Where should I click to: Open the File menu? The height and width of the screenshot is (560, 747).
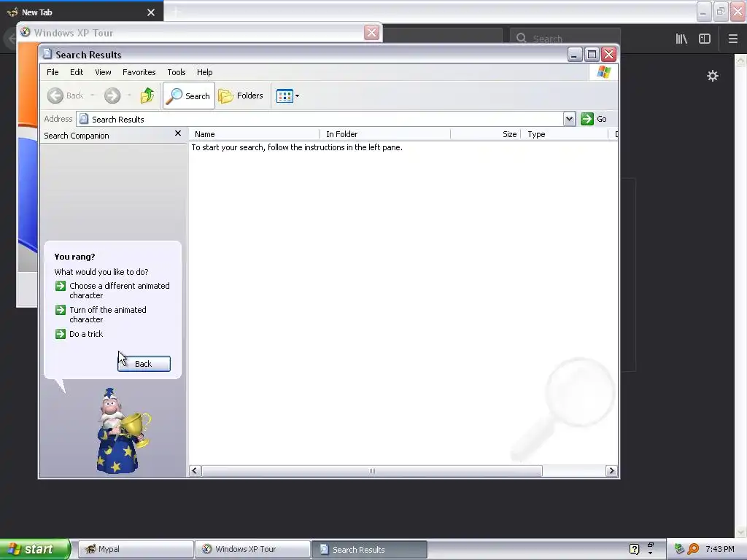(53, 72)
